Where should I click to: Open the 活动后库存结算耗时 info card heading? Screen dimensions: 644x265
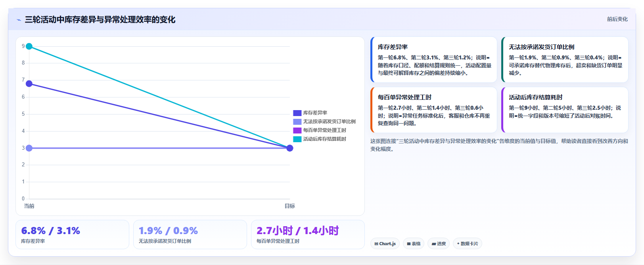click(536, 97)
